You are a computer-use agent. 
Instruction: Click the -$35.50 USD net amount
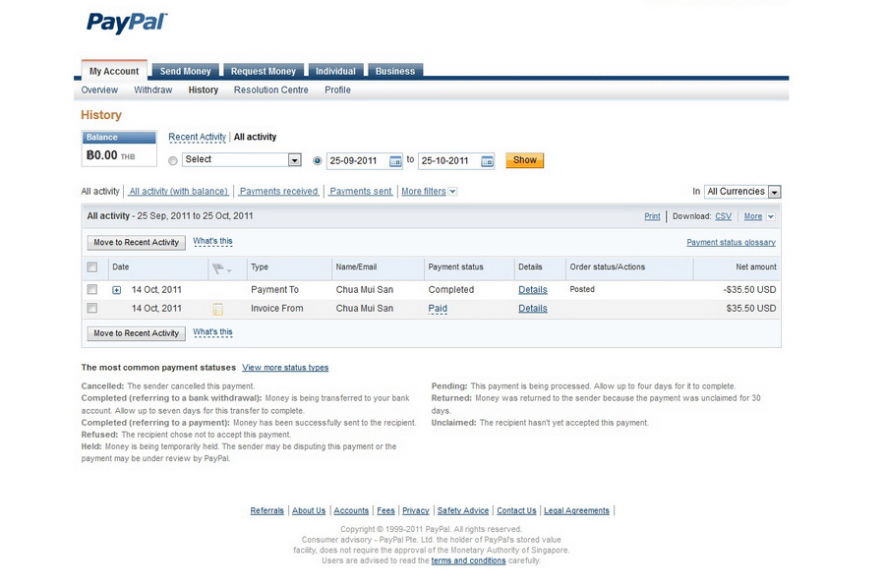coord(749,290)
